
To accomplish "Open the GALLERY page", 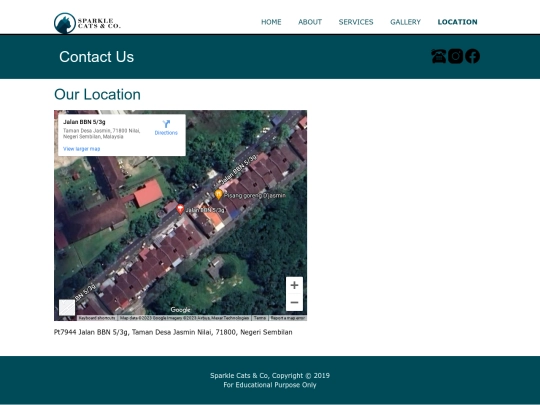I will (405, 22).
